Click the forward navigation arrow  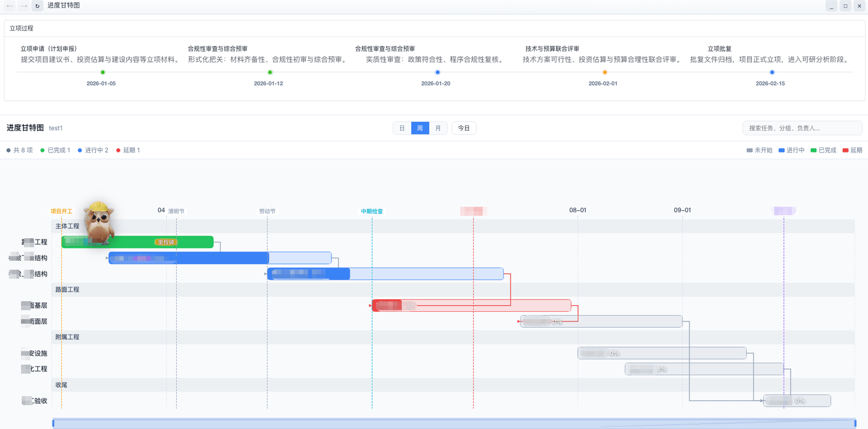tap(23, 6)
